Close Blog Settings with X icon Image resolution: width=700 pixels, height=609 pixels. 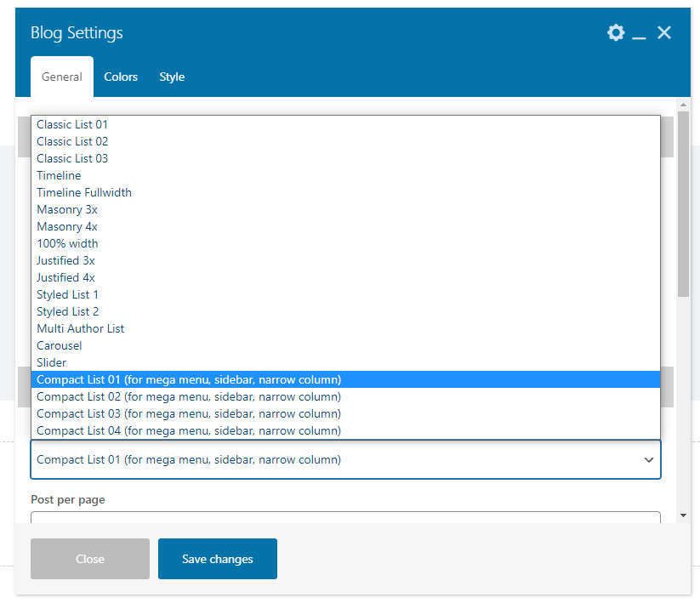click(x=664, y=33)
